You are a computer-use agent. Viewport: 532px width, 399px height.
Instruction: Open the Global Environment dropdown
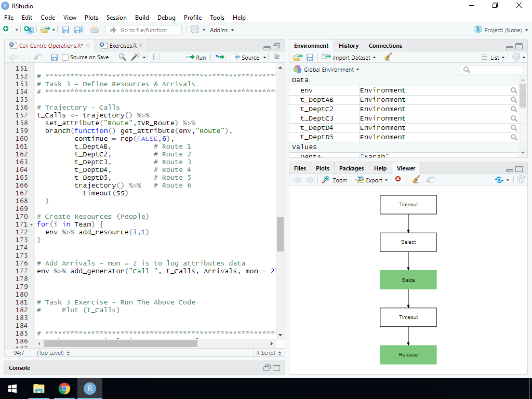326,70
